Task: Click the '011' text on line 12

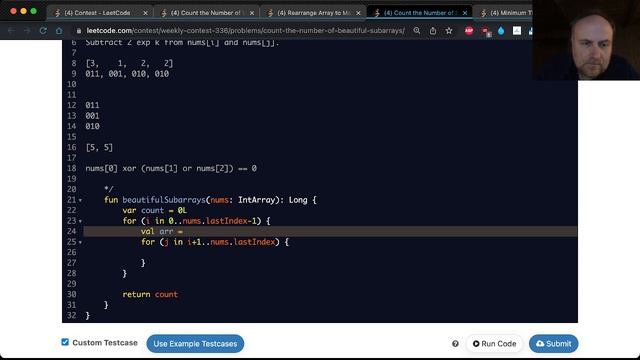Action: pyautogui.click(x=92, y=105)
